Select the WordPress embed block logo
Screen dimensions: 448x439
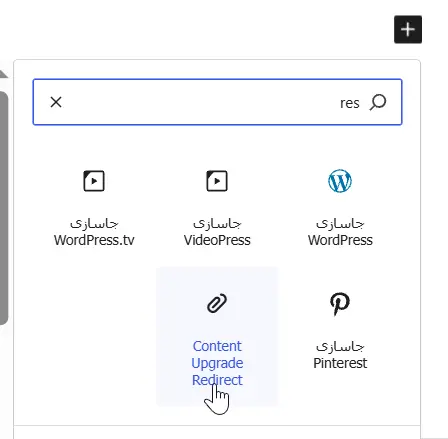[340, 181]
